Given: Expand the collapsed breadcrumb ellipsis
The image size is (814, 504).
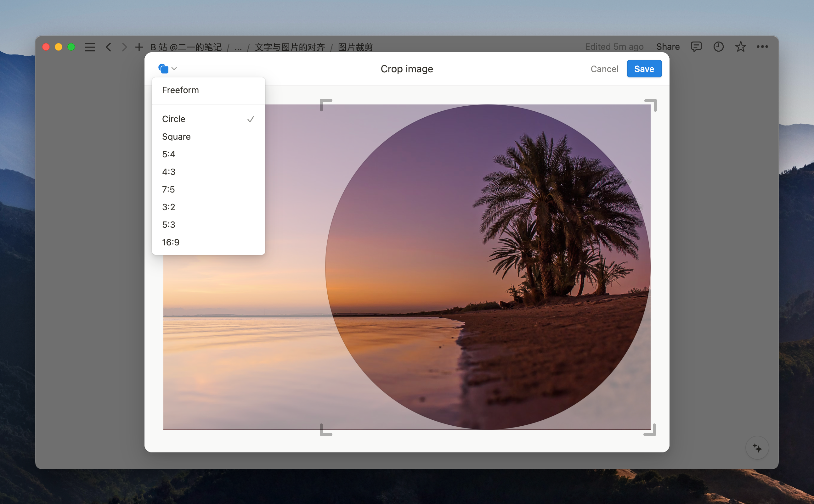Looking at the screenshot, I should (x=238, y=47).
